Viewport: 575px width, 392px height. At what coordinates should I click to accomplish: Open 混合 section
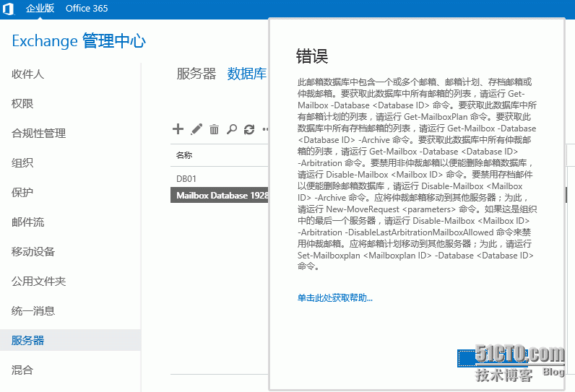pos(22,370)
